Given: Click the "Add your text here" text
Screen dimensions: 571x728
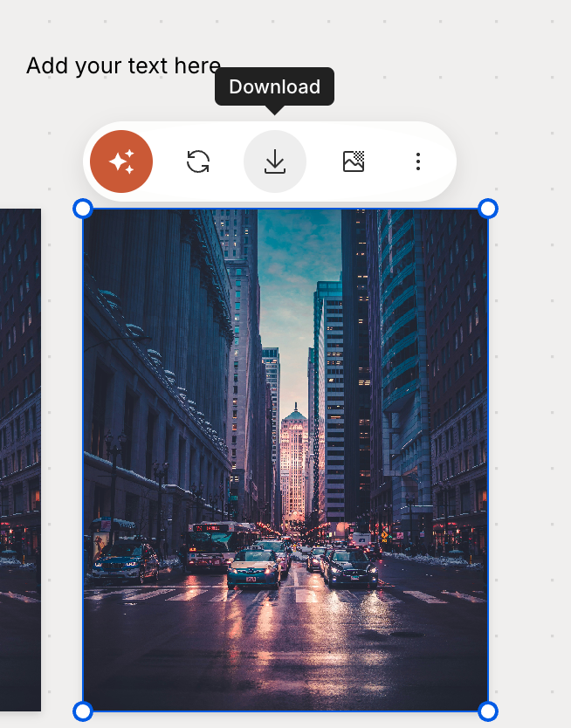Looking at the screenshot, I should coord(123,65).
